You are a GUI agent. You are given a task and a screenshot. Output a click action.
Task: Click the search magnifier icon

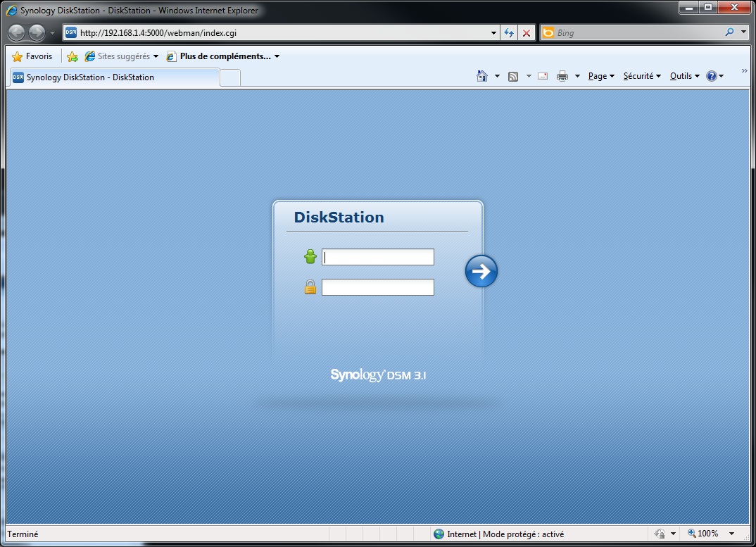[729, 32]
